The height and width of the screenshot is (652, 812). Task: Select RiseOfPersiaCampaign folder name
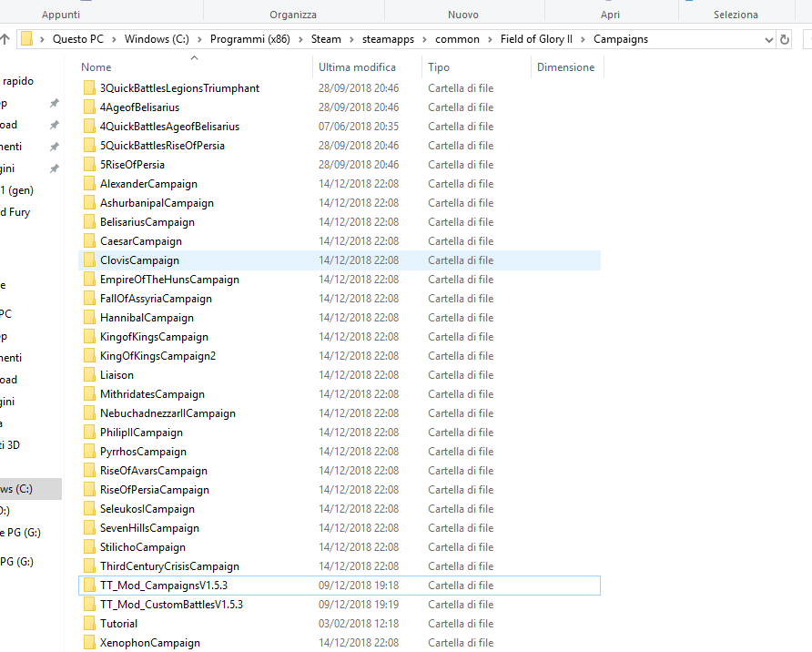[155, 490]
